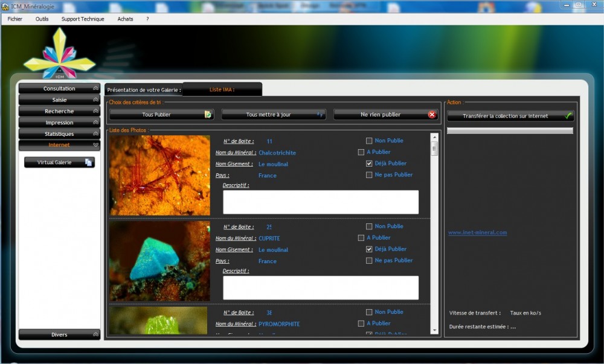Click the mineral name PYROMORPHITE

279,324
